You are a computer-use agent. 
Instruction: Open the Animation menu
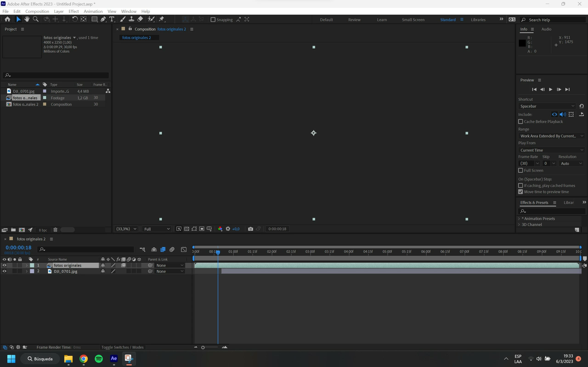(93, 11)
